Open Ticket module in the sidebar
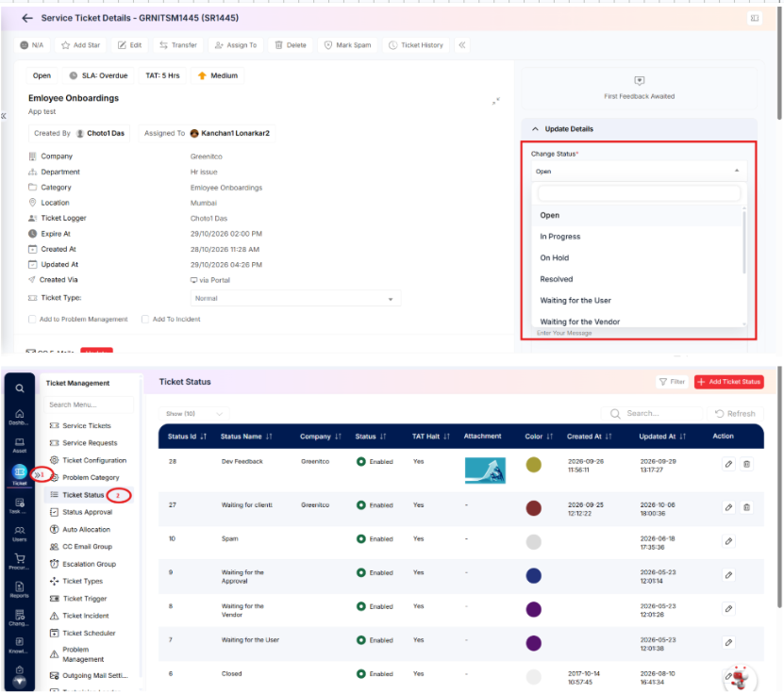Image resolution: width=784 pixels, height=693 pixels. pyautogui.click(x=19, y=473)
